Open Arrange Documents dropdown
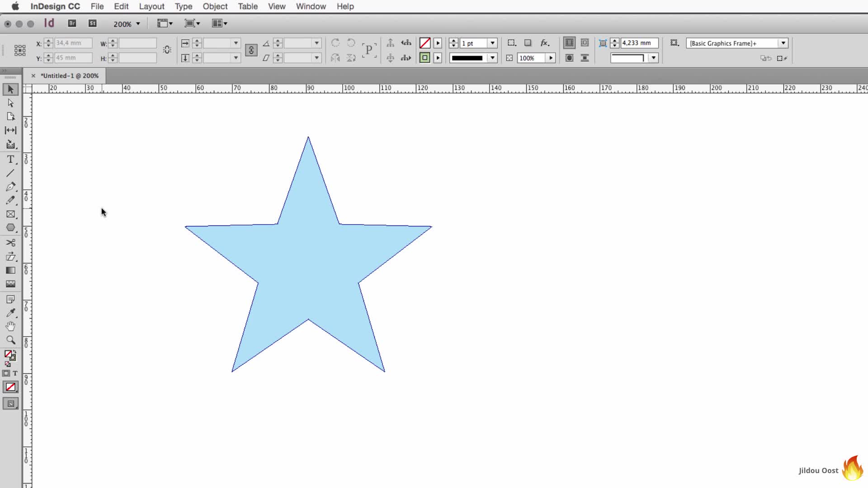868x488 pixels. pos(220,23)
